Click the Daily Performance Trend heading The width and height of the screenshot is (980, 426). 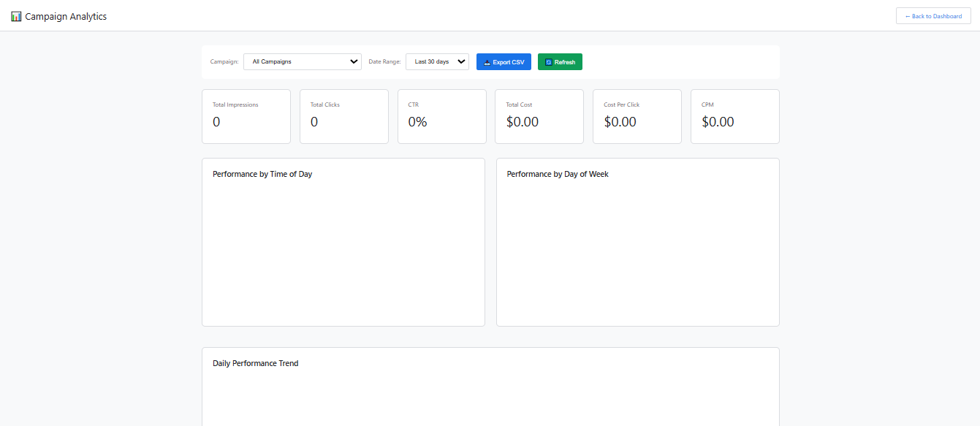(255, 363)
